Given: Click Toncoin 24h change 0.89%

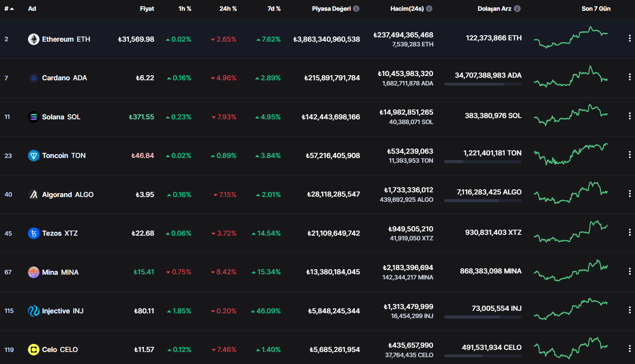Looking at the screenshot, I should [x=224, y=155].
